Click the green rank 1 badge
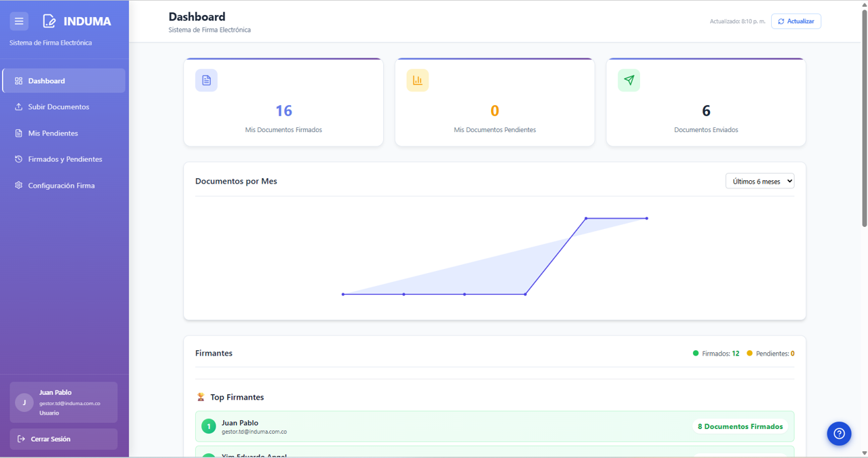Image resolution: width=868 pixels, height=458 pixels. [209, 427]
